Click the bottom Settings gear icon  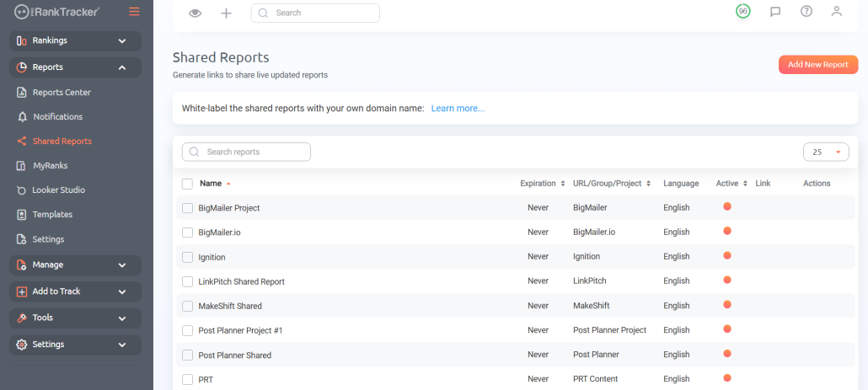pos(22,345)
